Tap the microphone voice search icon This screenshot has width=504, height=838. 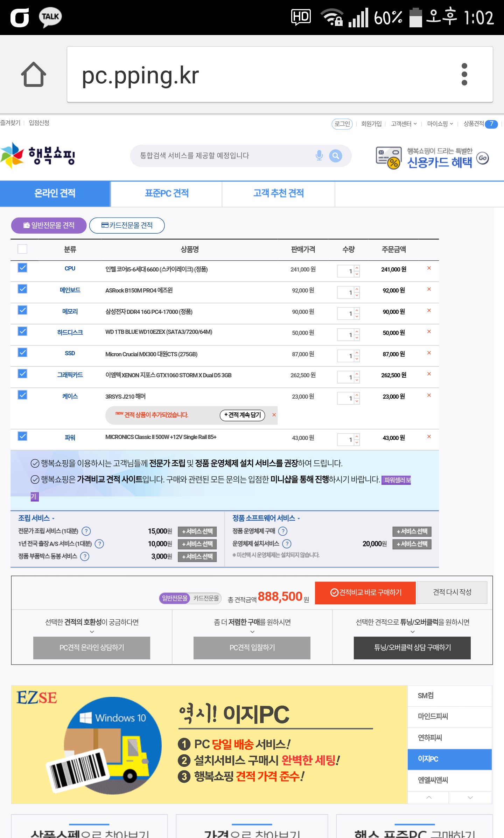coord(319,156)
